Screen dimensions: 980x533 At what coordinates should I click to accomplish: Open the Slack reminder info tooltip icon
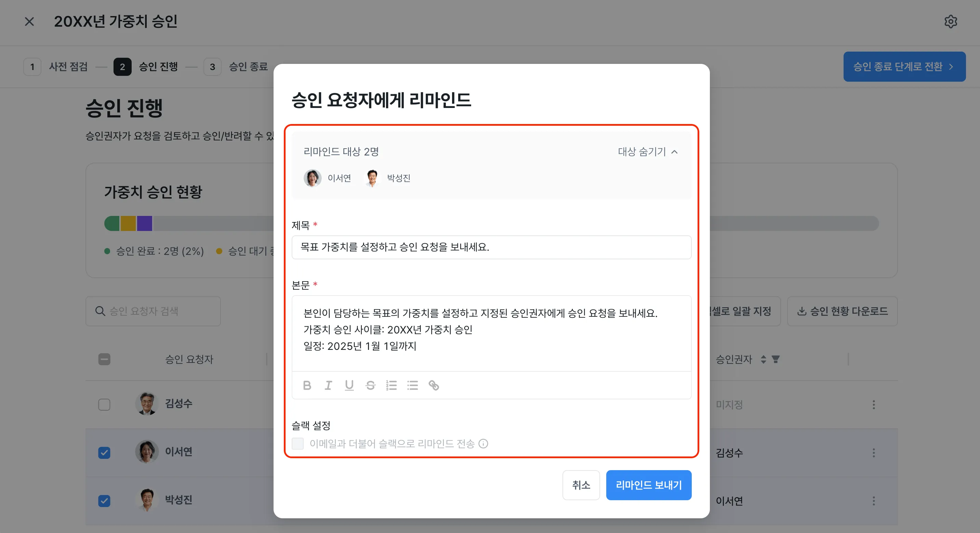pyautogui.click(x=483, y=444)
